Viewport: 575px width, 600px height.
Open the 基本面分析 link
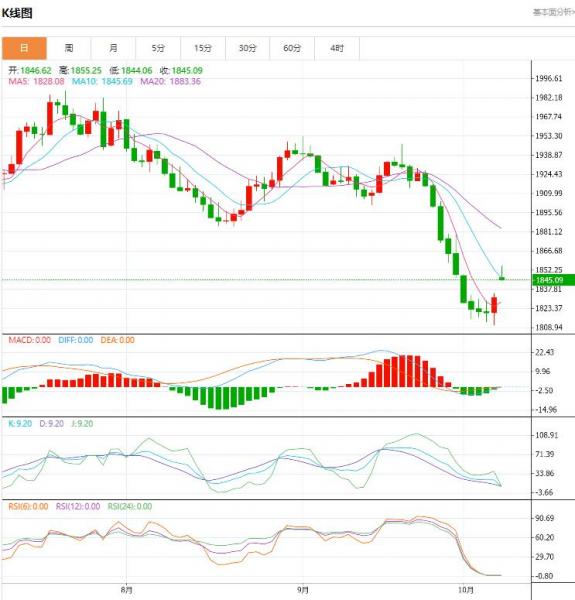(x=554, y=13)
